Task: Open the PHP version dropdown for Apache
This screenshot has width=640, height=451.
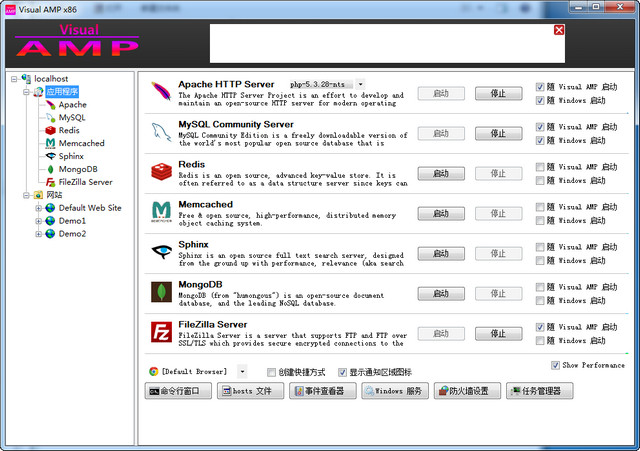Action: 360,85
